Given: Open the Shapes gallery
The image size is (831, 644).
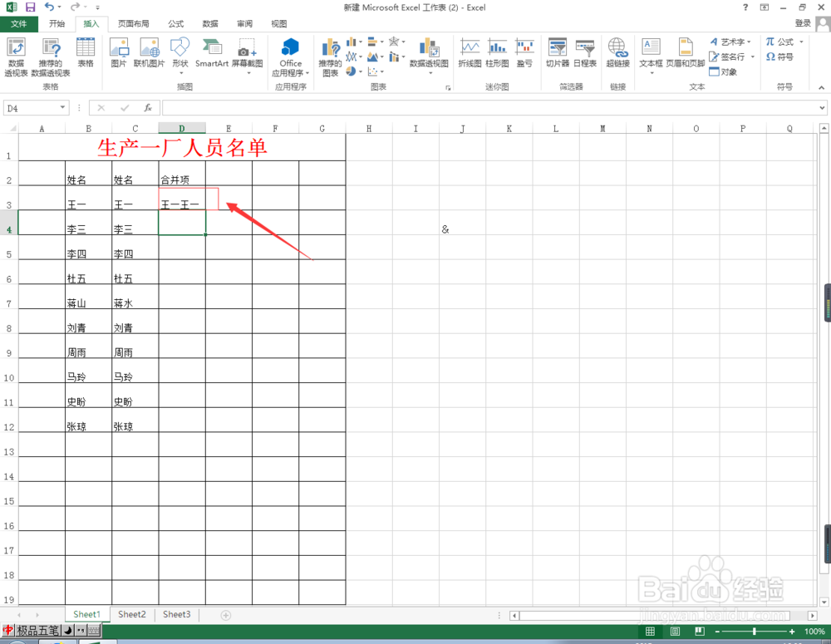Looking at the screenshot, I should 180,55.
